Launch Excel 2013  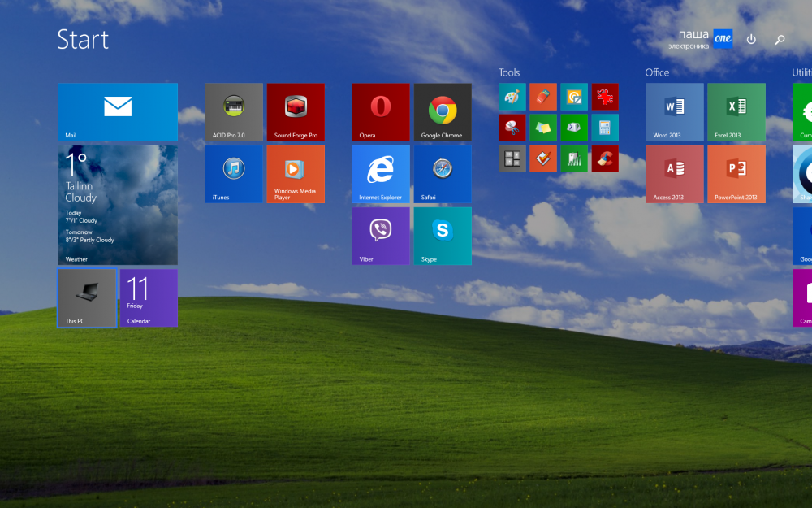[x=736, y=112]
